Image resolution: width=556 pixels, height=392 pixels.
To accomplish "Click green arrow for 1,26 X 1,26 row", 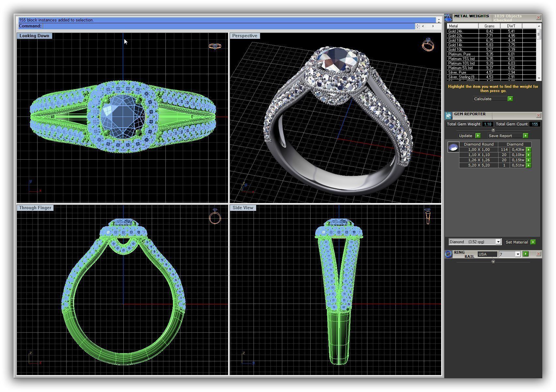I will coord(529,160).
